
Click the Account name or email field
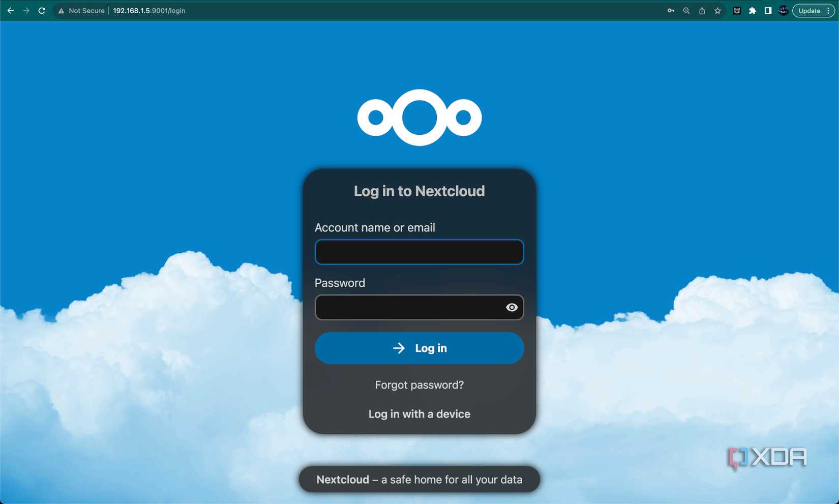(419, 252)
